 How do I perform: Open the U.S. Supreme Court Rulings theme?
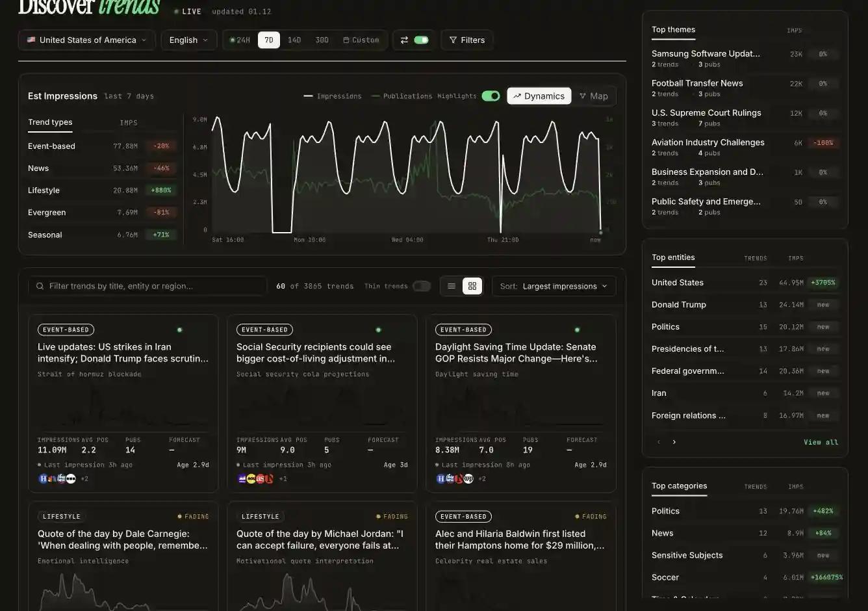745,118
